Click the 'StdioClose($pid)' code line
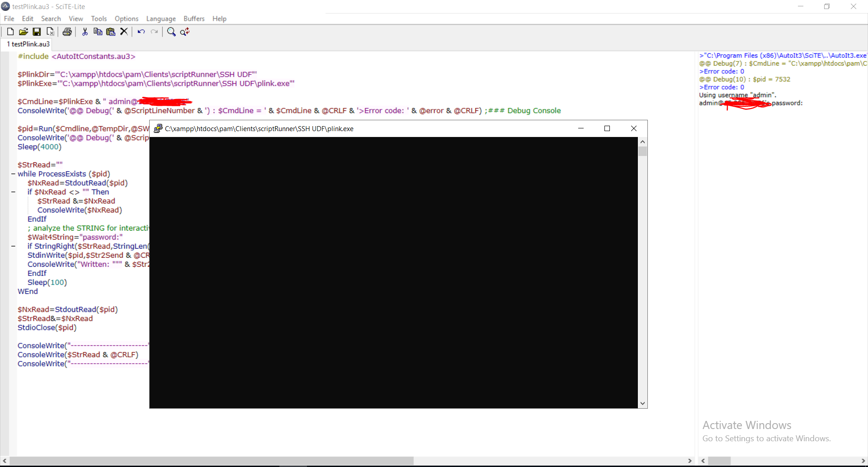The width and height of the screenshot is (868, 467). 47,328
